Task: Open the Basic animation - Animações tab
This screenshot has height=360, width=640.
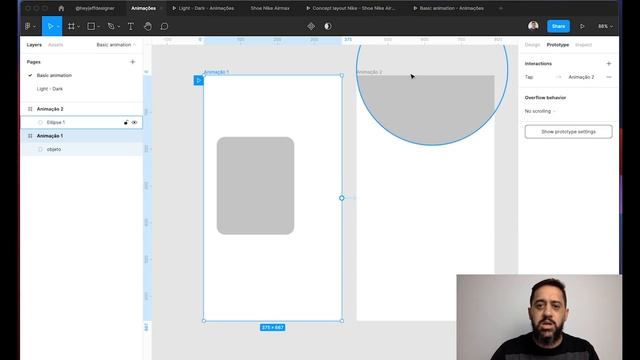Action: (449, 8)
